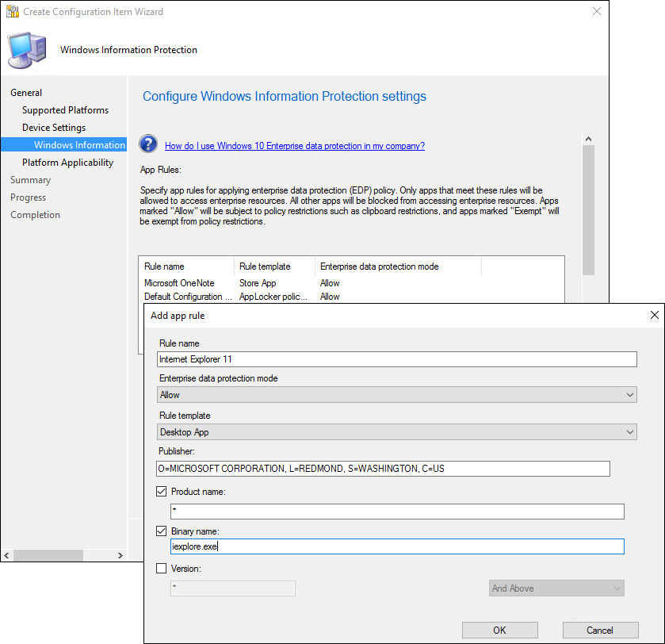Select Platform Applicability step
665x644 pixels.
tap(67, 163)
